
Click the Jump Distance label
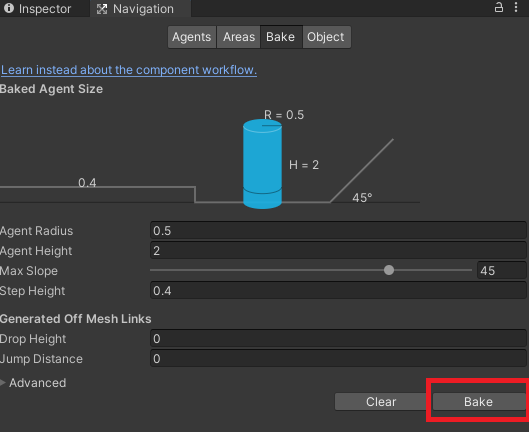(x=41, y=359)
